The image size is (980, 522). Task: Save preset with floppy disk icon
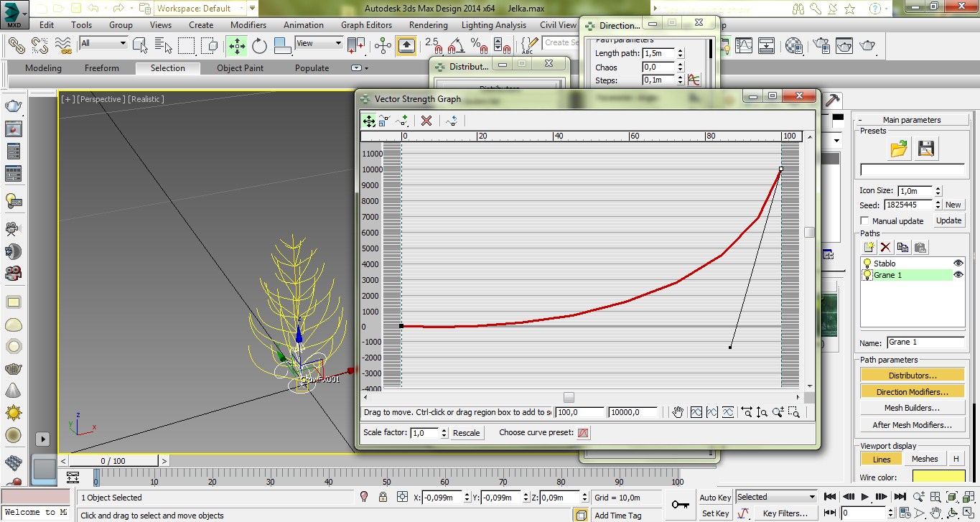(x=926, y=149)
